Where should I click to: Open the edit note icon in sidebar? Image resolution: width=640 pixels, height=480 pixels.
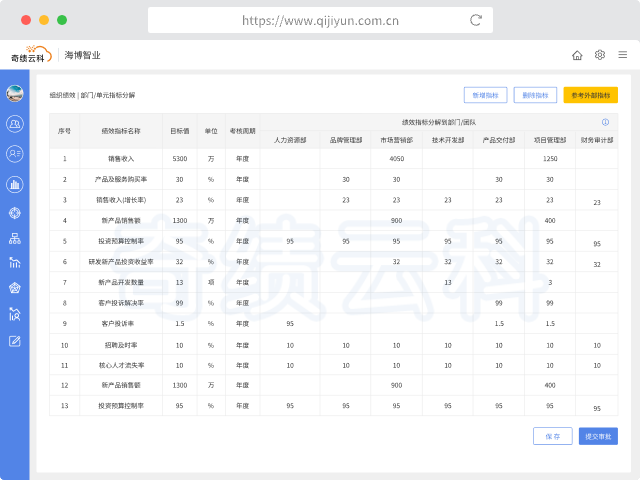(15, 341)
